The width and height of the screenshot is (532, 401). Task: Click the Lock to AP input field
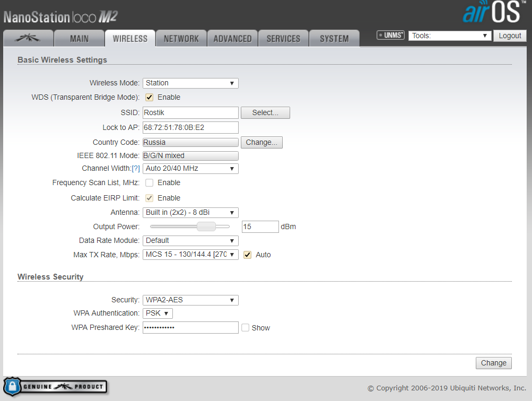coord(190,127)
